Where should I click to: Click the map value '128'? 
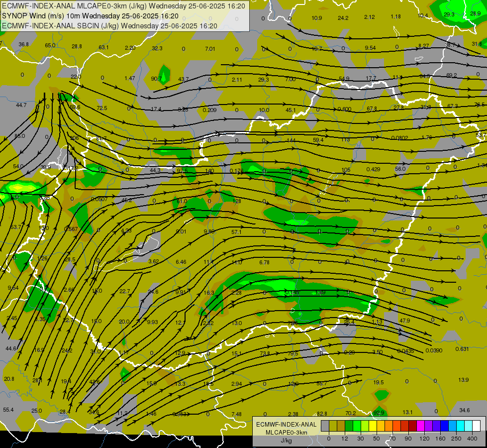(x=237, y=201)
